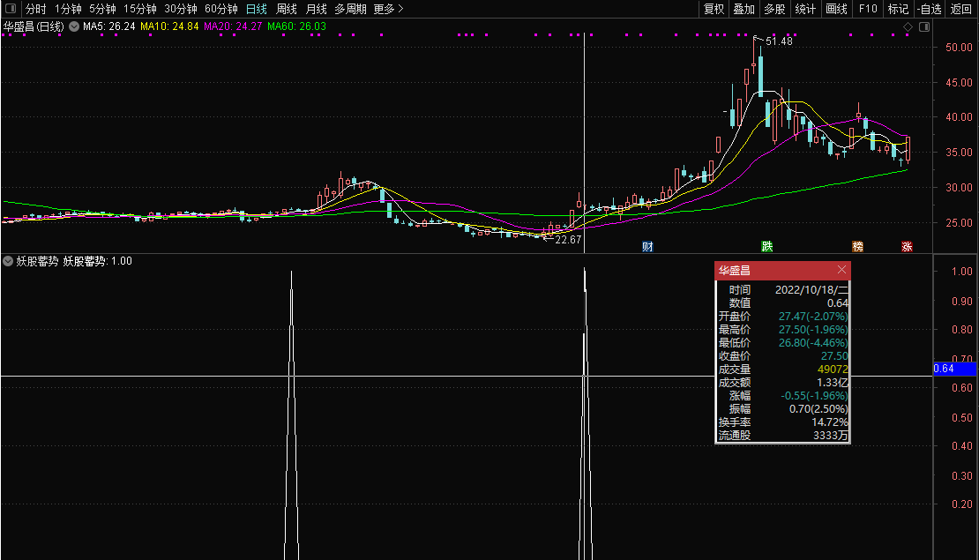The width and height of the screenshot is (979, 560).
Task: Click the blue 0.64 value tag on axis
Action: point(955,370)
